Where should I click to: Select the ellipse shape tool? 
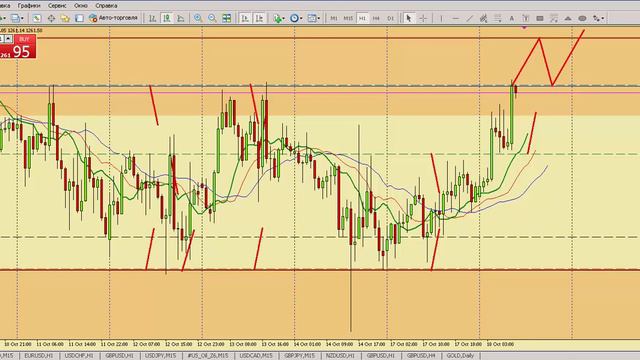582,18
